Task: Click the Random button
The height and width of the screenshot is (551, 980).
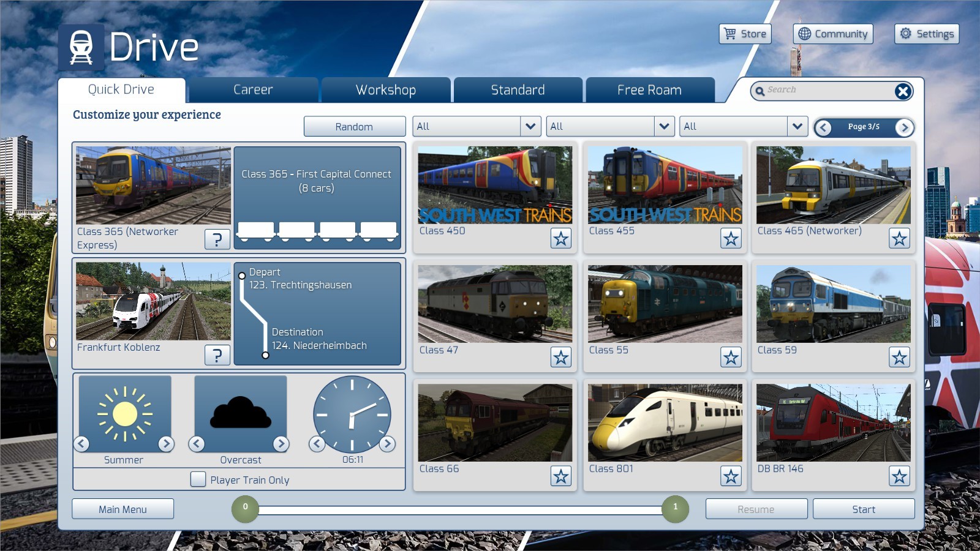Action: coord(354,127)
